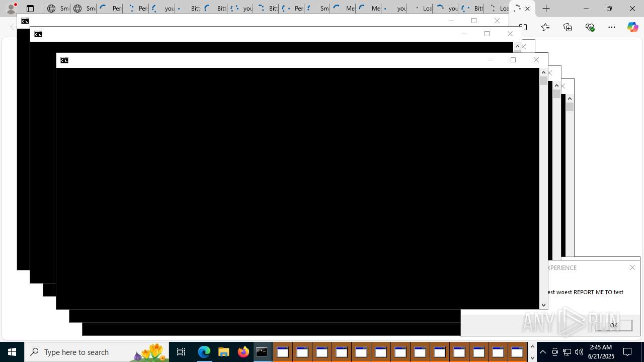Minimize the front console window

(491, 60)
